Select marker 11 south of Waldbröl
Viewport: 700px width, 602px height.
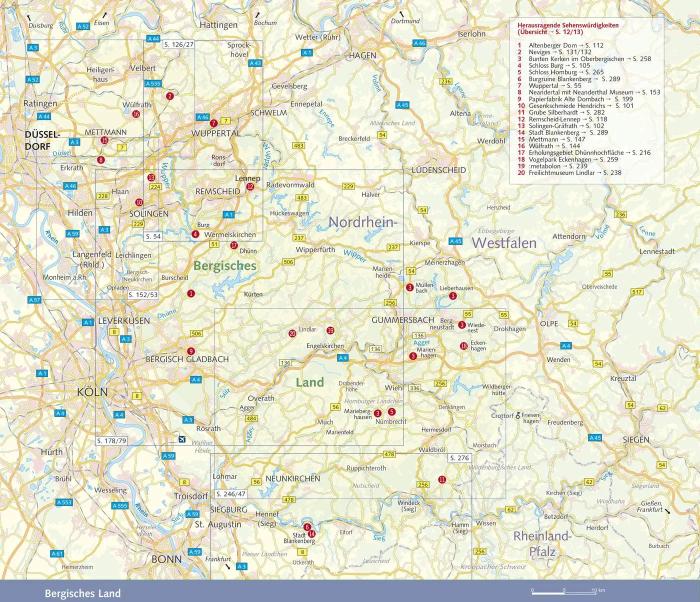442,479
